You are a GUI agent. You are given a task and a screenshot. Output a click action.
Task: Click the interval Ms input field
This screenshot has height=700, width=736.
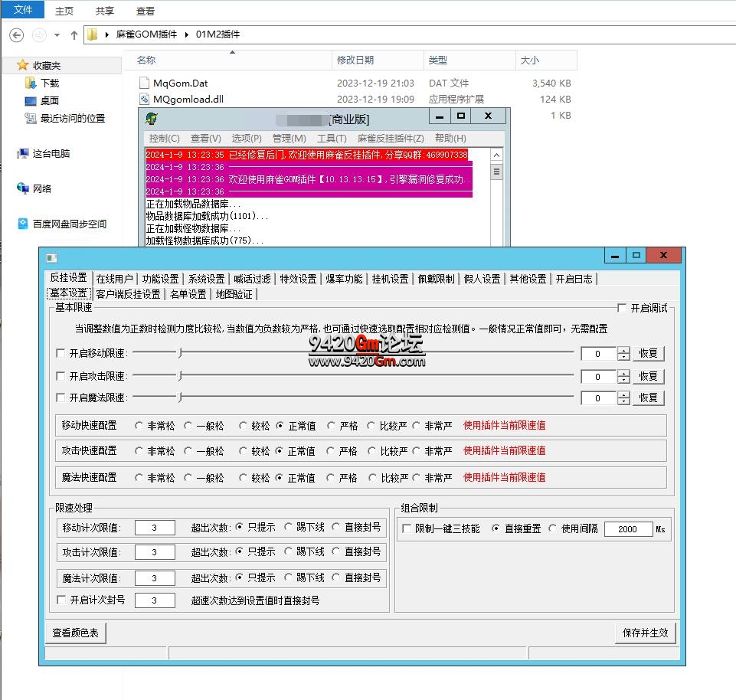coord(629,529)
